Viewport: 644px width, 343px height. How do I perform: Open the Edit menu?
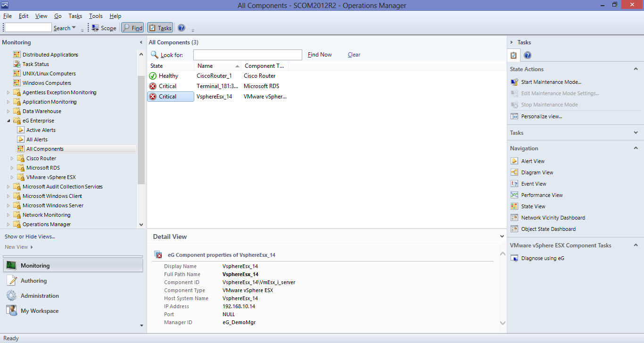(x=24, y=16)
